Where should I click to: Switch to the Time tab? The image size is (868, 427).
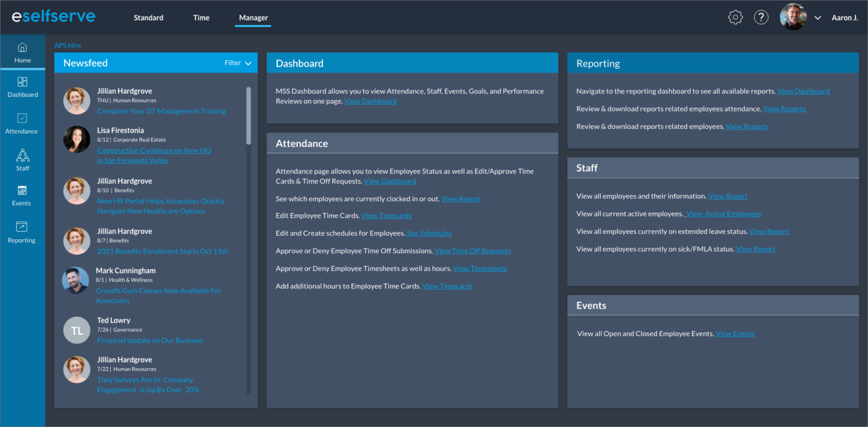point(201,18)
